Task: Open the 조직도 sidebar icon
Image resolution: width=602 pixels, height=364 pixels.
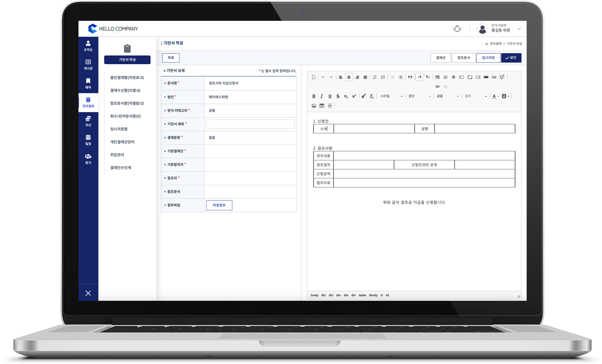Action: point(88,46)
